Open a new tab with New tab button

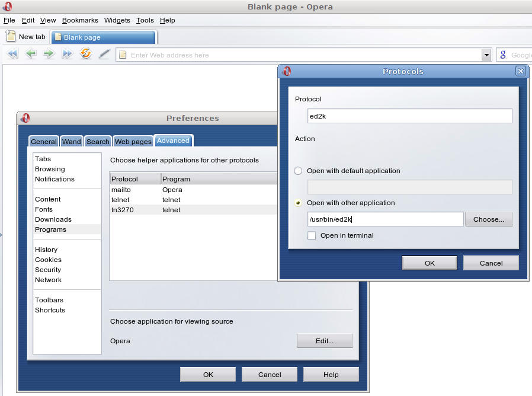[26, 37]
